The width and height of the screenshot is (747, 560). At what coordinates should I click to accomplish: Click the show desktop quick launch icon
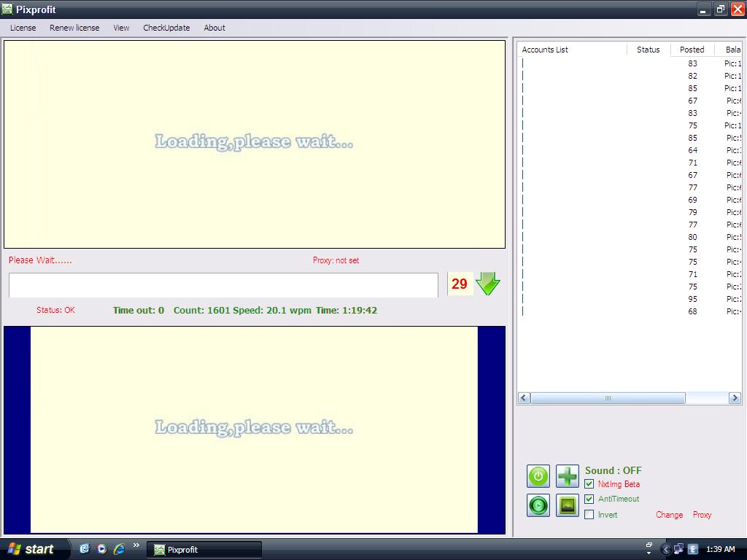(85, 548)
